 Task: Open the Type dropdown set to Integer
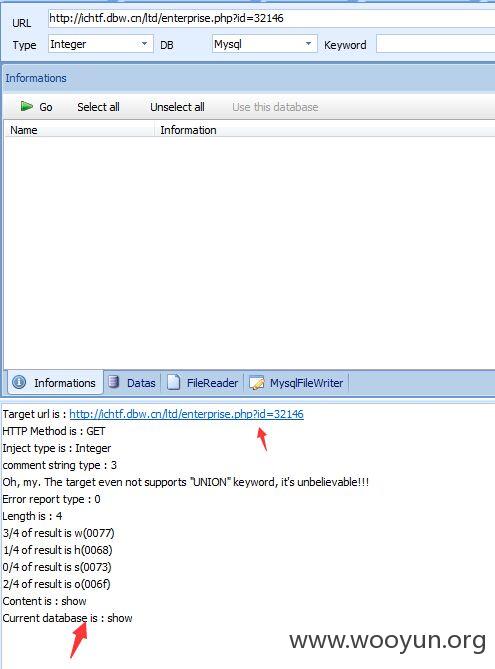click(x=100, y=44)
